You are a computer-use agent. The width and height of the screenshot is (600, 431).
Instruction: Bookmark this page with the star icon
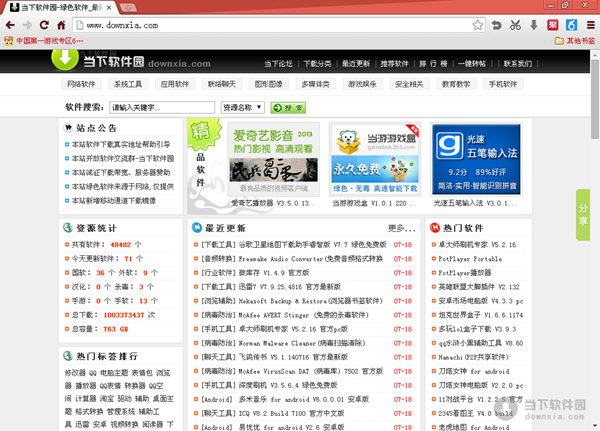(477, 25)
